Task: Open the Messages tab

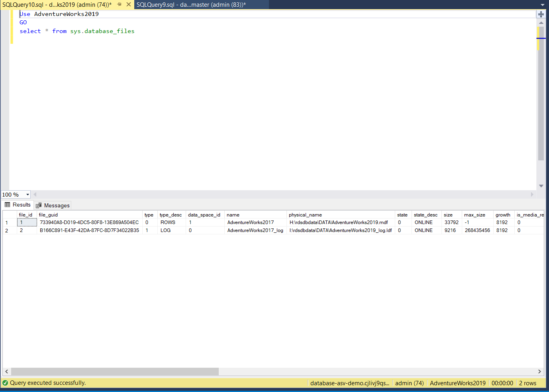Action: coord(53,205)
